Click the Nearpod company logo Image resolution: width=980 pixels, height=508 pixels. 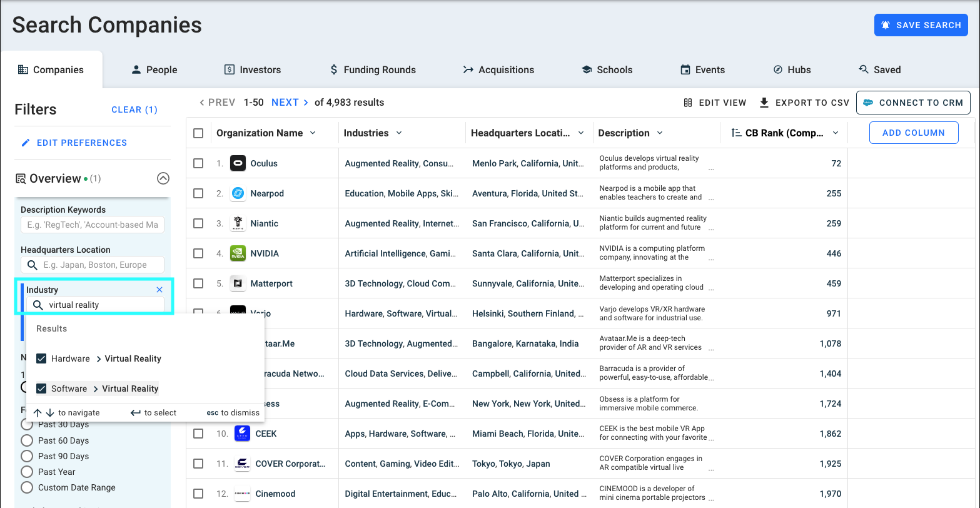[238, 193]
